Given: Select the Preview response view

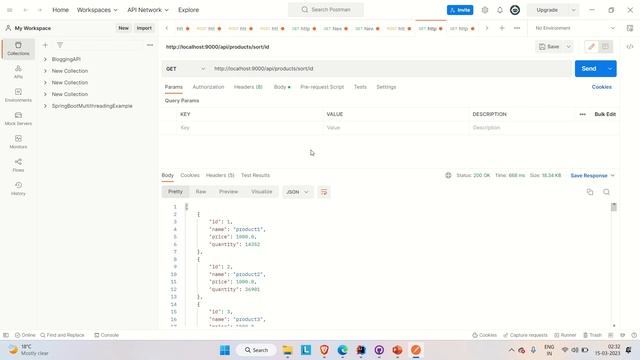Looking at the screenshot, I should click(228, 191).
